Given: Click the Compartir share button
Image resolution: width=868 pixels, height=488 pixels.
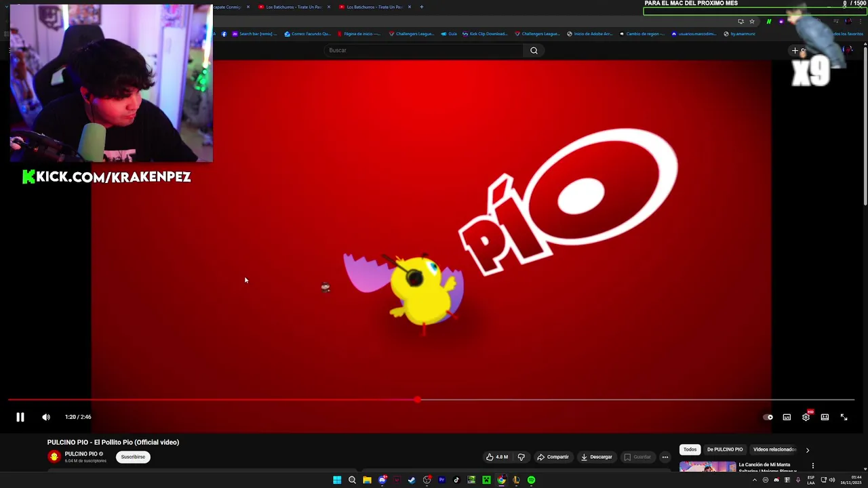Looking at the screenshot, I should coord(553,457).
